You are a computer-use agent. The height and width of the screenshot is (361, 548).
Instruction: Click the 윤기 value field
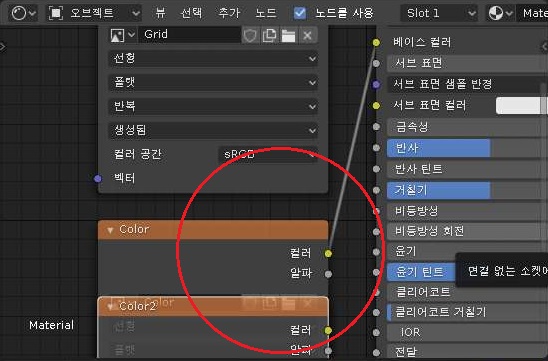pos(467,251)
